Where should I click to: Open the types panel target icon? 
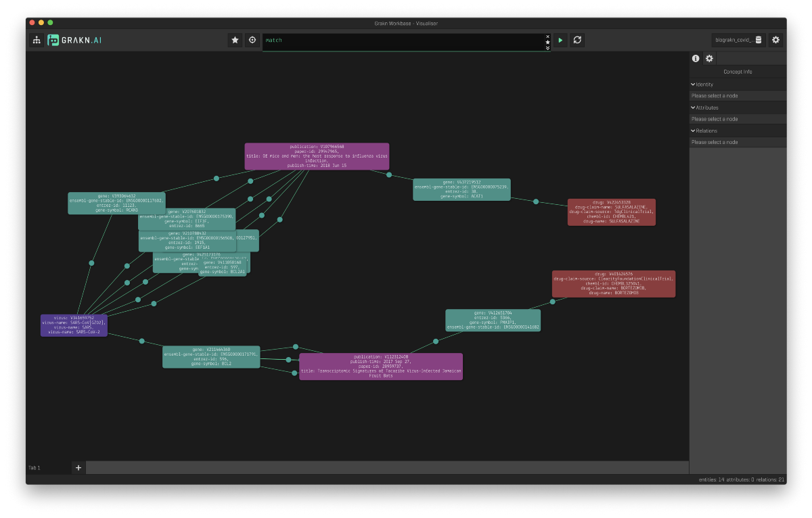point(252,40)
